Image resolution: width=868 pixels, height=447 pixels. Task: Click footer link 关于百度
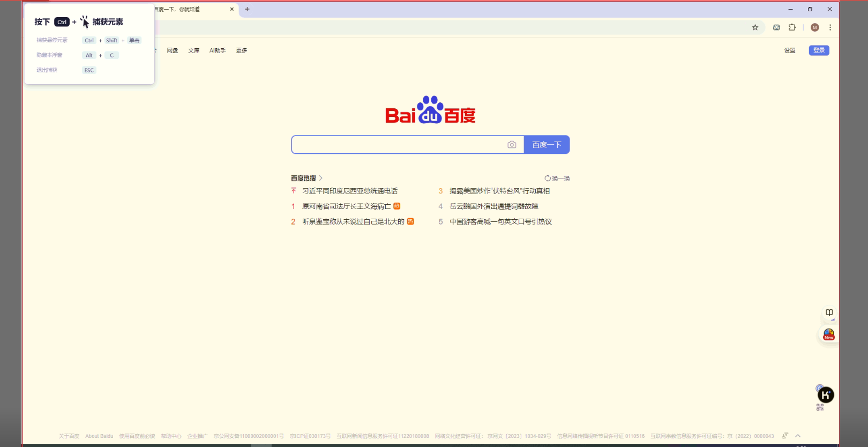(x=69, y=436)
